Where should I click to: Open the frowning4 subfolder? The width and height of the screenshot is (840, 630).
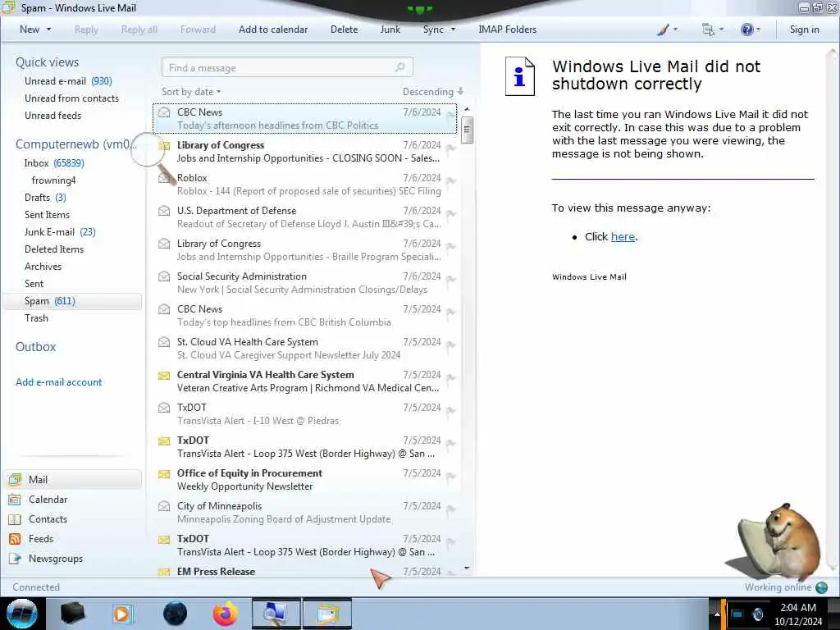(53, 180)
